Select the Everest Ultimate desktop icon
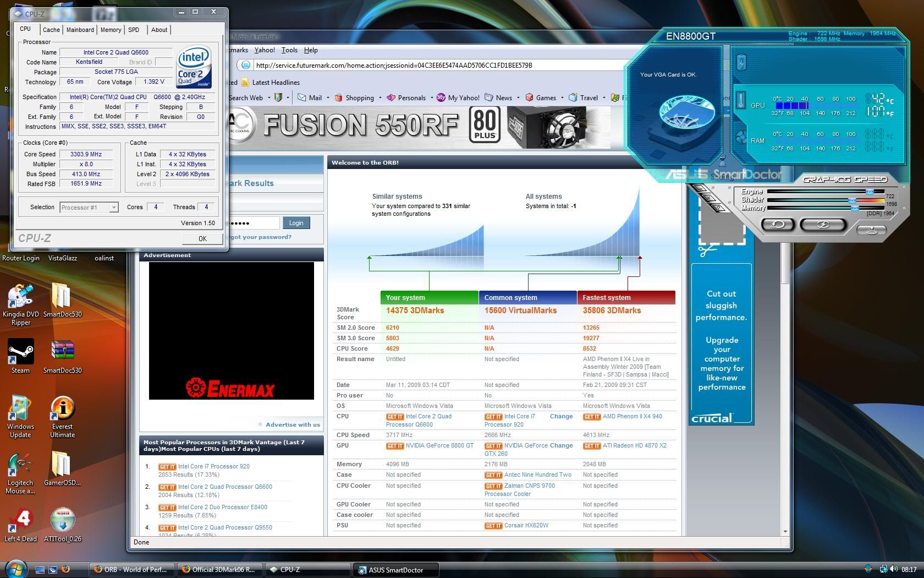The width and height of the screenshot is (924, 578). pos(62,417)
